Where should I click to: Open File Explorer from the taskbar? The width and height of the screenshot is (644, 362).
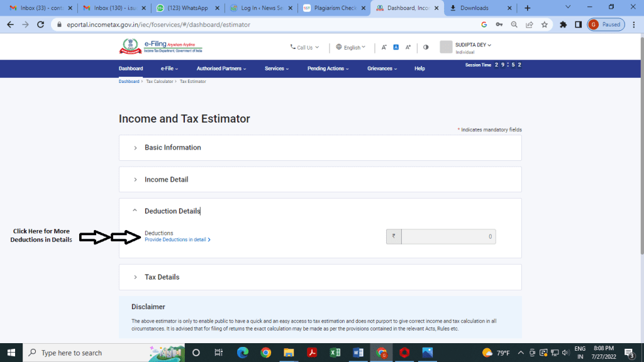[289, 353]
